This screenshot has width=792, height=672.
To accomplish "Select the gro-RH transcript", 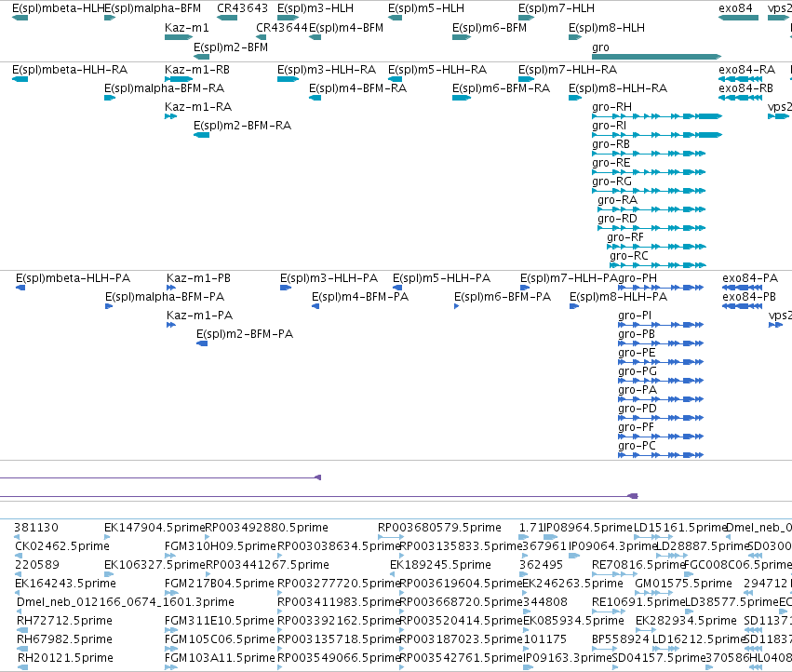I will [x=657, y=116].
